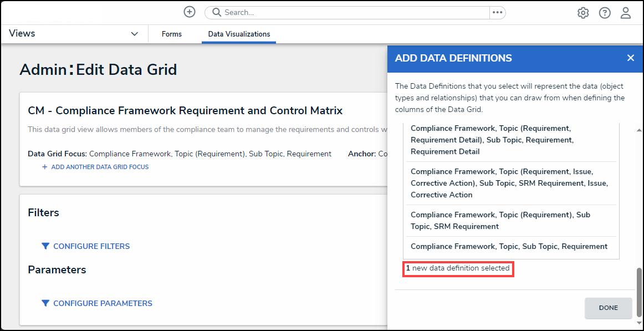
Task: Click inside the Search input field
Action: coord(355,12)
